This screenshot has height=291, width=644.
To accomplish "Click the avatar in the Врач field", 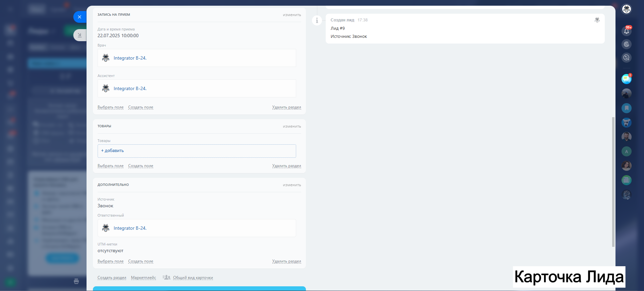I will click(x=106, y=58).
